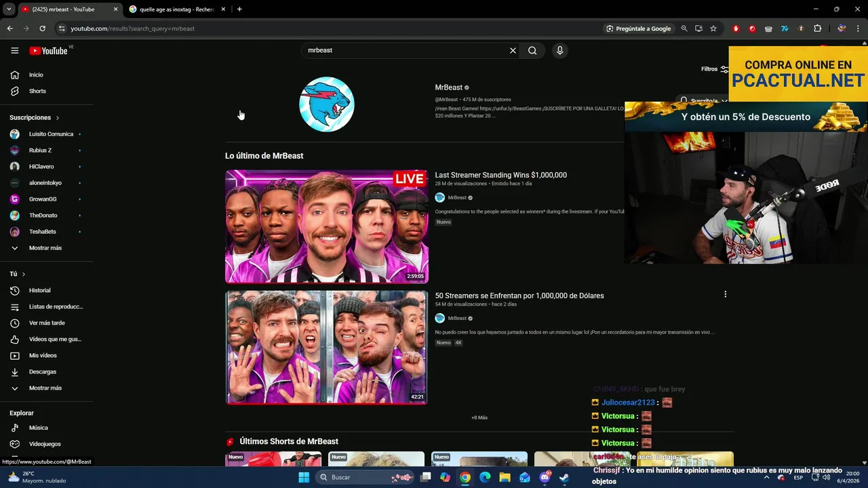Open three-dot menu for 50 Streamers video
868x488 pixels.
pos(725,294)
